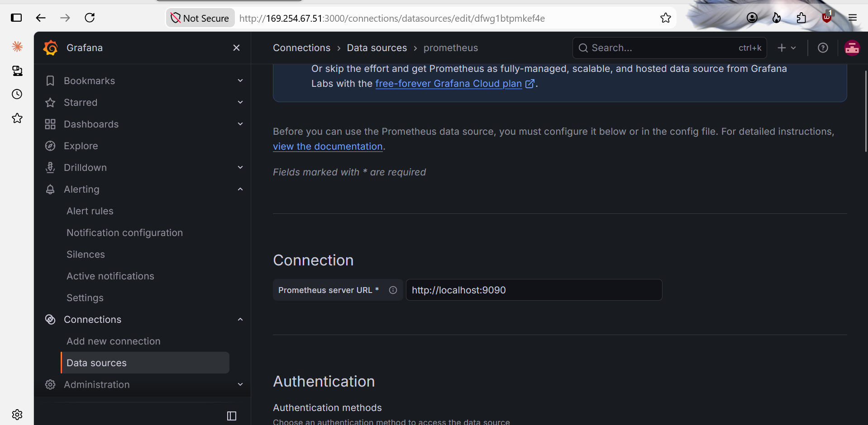Click the Data sources breadcrumb
Screen dimensions: 868x425
[x=377, y=48]
